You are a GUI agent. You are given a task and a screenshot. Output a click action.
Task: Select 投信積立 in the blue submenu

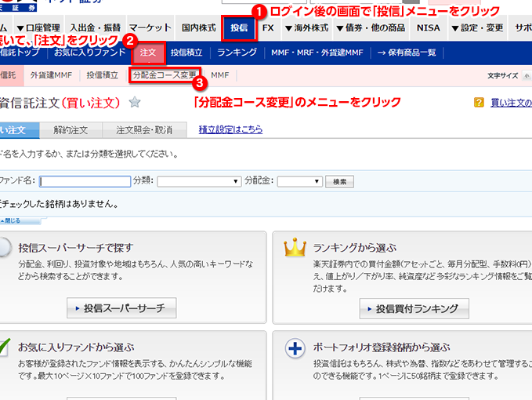pos(186,53)
